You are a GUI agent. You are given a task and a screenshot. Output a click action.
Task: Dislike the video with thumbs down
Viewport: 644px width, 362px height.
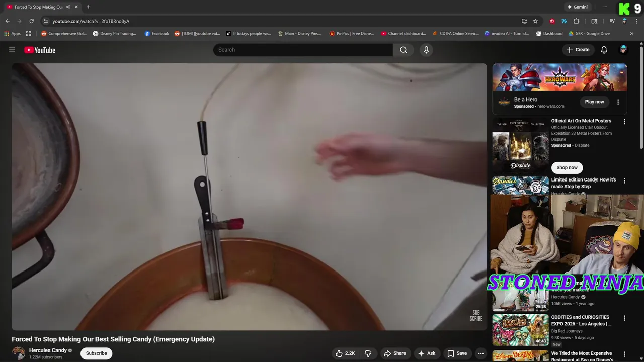368,353
